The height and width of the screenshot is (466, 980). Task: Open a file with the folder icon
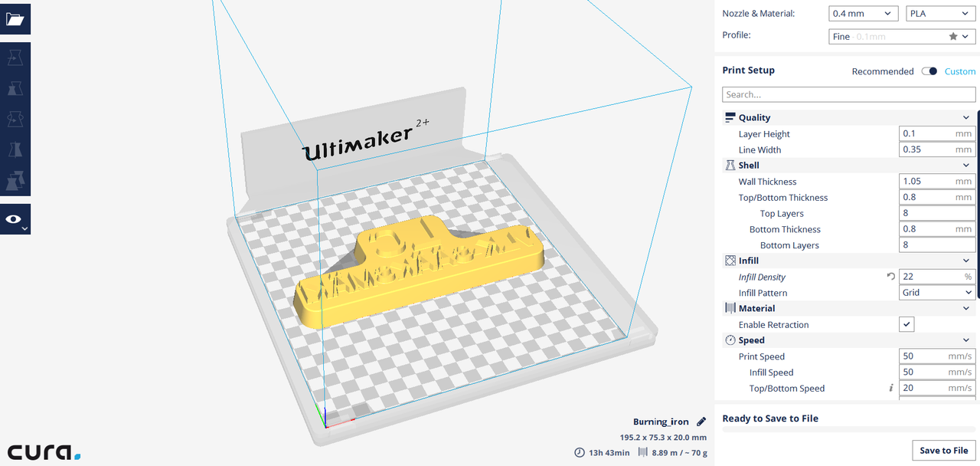[15, 18]
